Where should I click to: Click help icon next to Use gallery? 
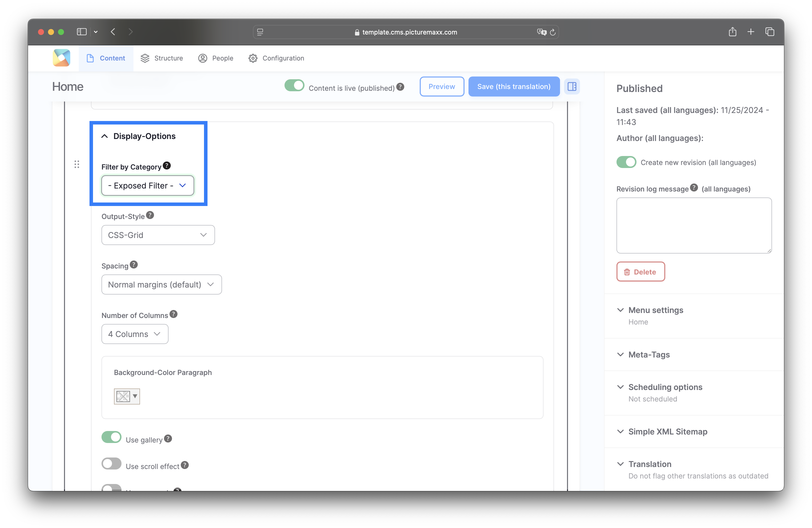[168, 439]
